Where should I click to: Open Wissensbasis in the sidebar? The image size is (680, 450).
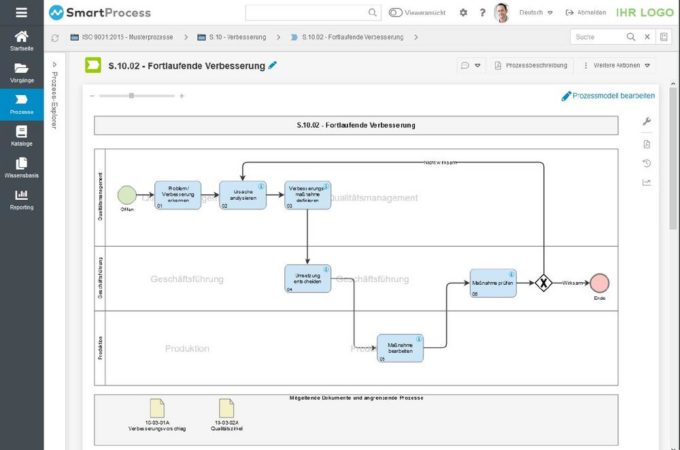[x=21, y=167]
